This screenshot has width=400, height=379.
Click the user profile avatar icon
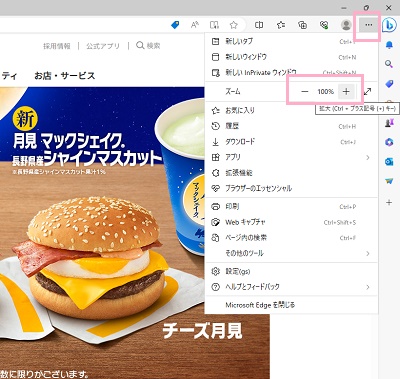[x=346, y=25]
